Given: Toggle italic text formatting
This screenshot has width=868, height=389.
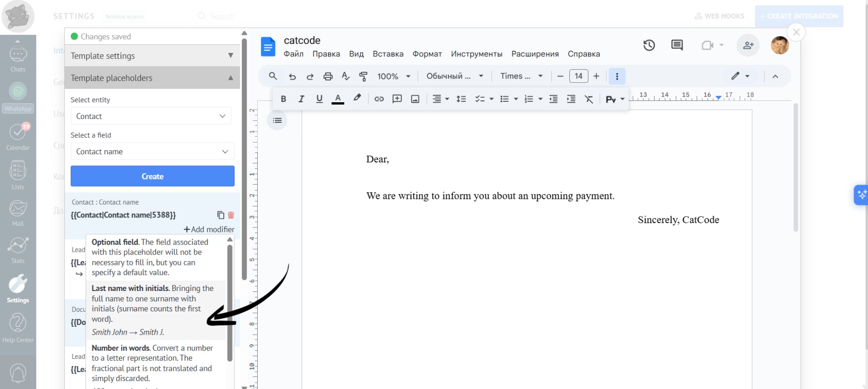Looking at the screenshot, I should point(301,99).
